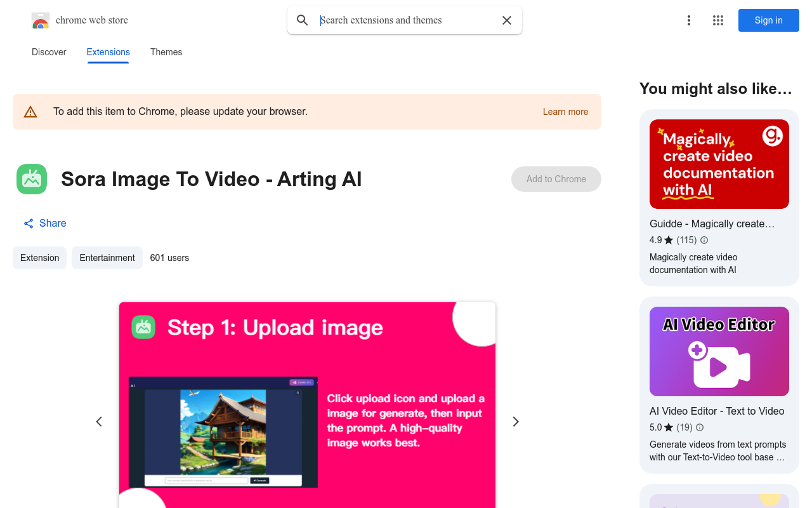This screenshot has width=812, height=508.
Task: Click the Sora Image To Video - Arting AI heading
Action: 211,179
